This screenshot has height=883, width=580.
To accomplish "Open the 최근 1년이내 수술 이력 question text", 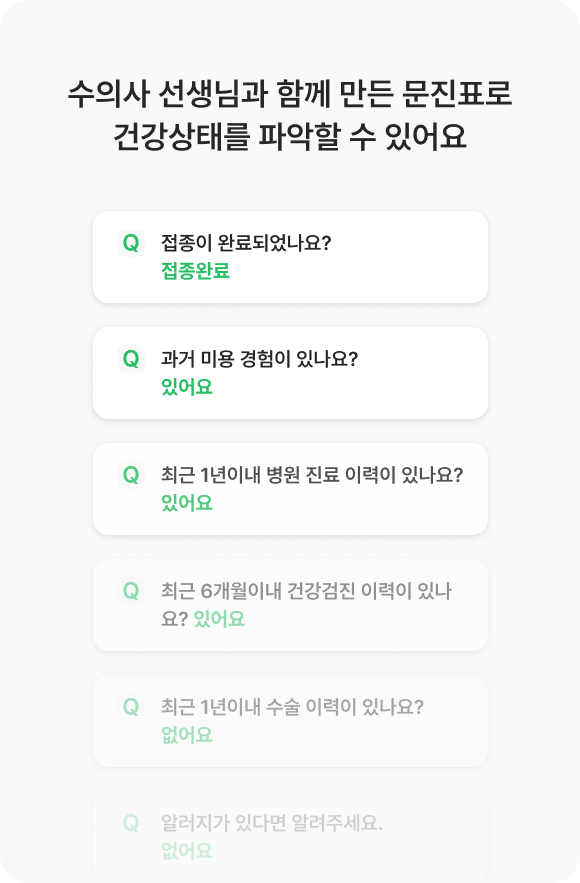I will (292, 707).
